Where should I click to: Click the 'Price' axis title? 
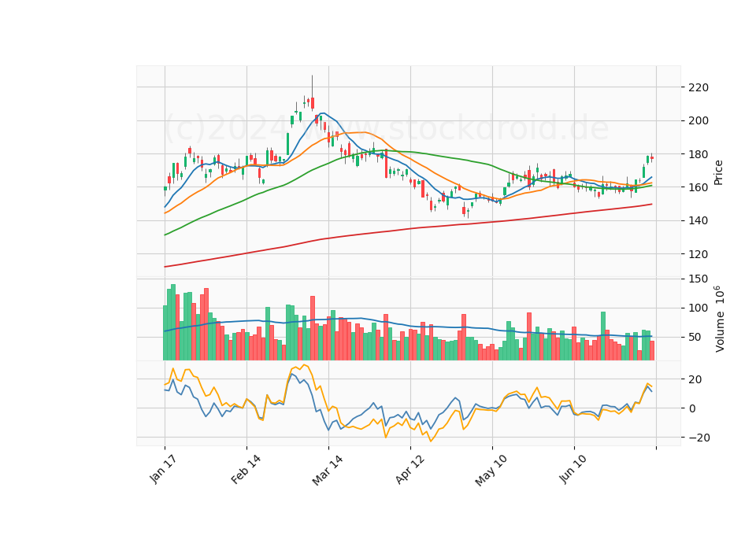pyautogui.click(x=718, y=172)
